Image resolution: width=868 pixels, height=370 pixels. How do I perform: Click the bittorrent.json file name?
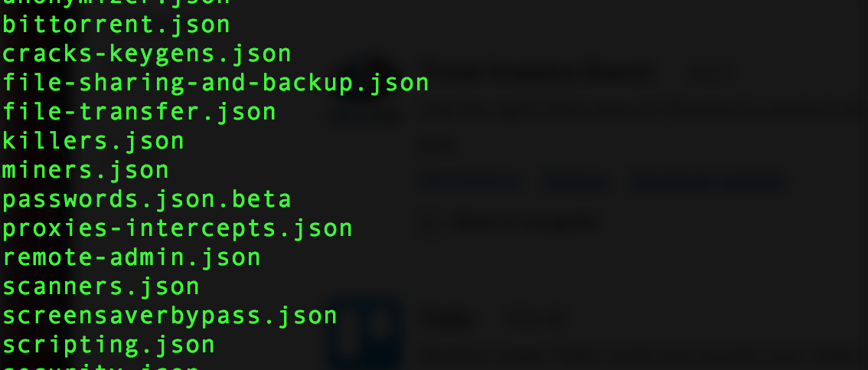(116, 25)
